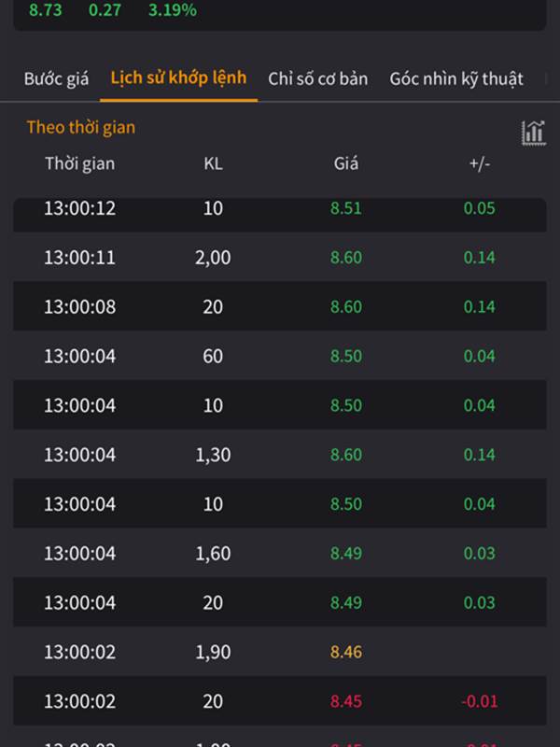Switch to Bước giá tab
The height and width of the screenshot is (747, 560).
tap(56, 78)
